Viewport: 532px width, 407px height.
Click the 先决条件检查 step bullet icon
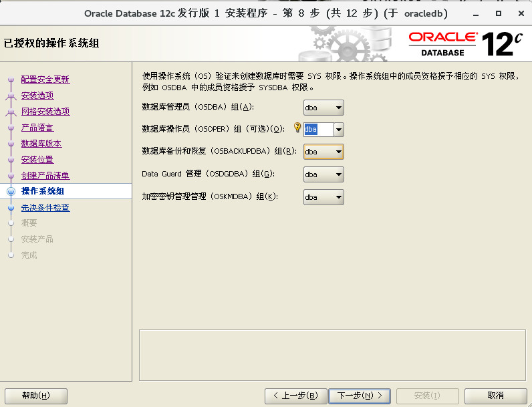pos(11,208)
